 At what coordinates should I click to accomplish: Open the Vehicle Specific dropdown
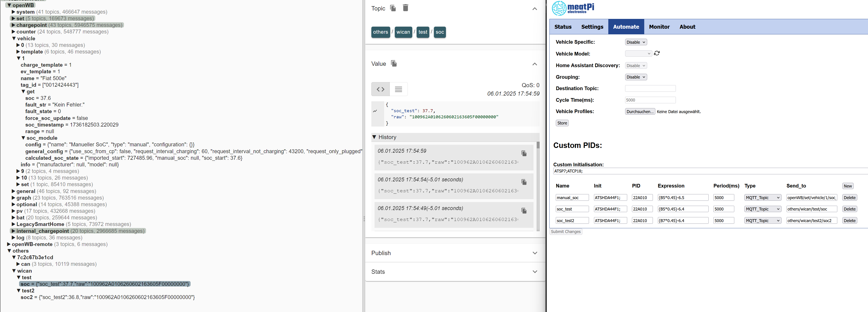[636, 42]
